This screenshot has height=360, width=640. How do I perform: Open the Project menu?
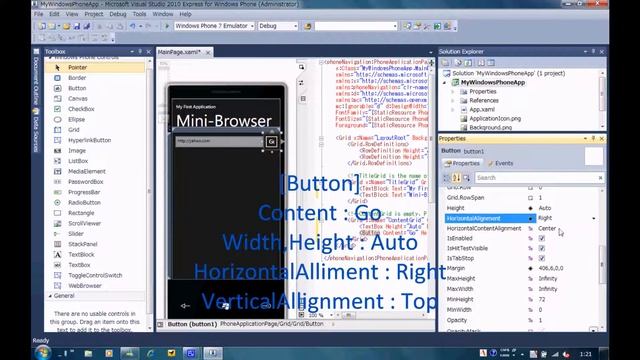94,14
